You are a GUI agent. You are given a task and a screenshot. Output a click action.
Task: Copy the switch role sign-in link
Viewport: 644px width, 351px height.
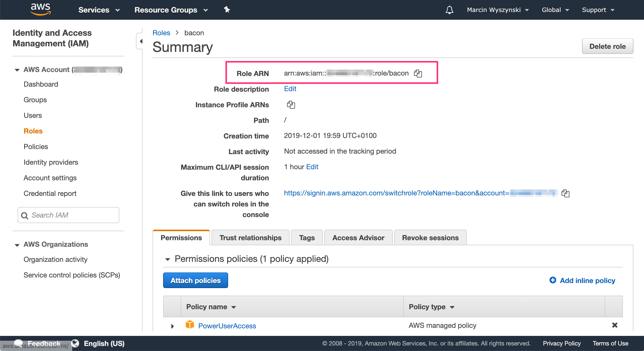(565, 193)
